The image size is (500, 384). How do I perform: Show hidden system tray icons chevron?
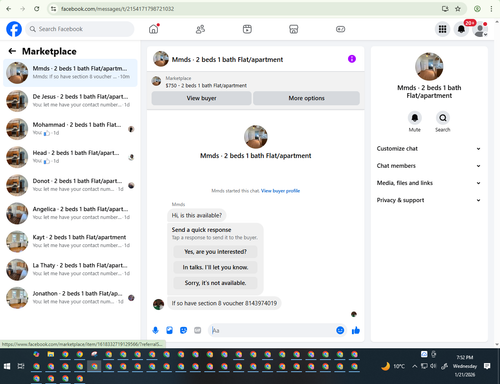(x=414, y=366)
